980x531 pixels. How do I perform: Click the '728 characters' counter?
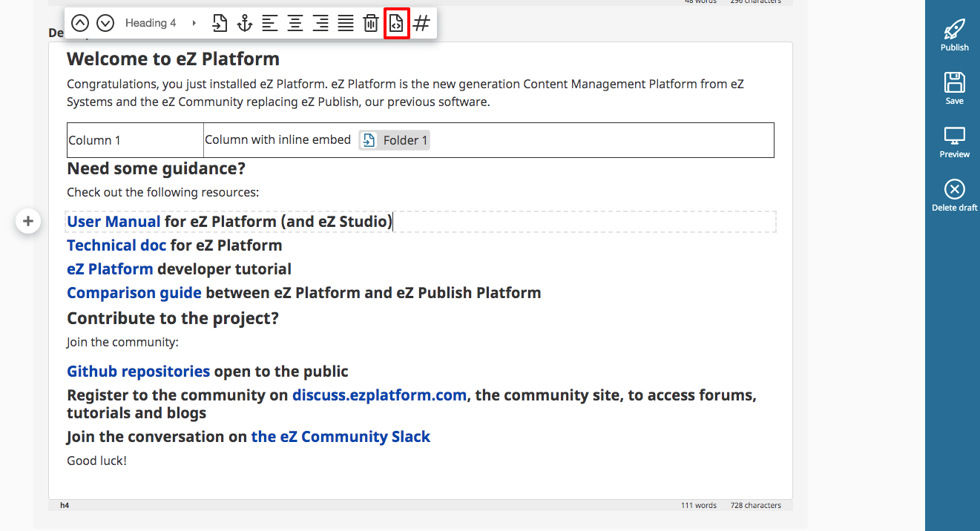[755, 505]
